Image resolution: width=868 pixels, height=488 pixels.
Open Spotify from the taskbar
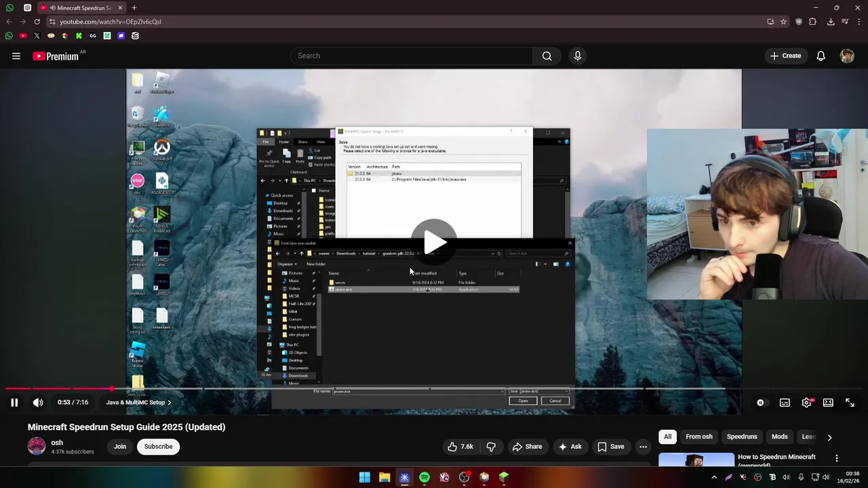pyautogui.click(x=425, y=478)
